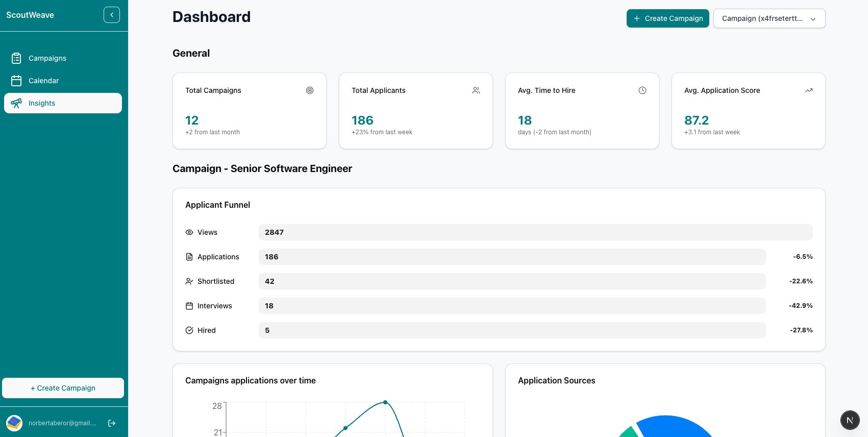Click the check-circle icon beside Hired

[189, 330]
